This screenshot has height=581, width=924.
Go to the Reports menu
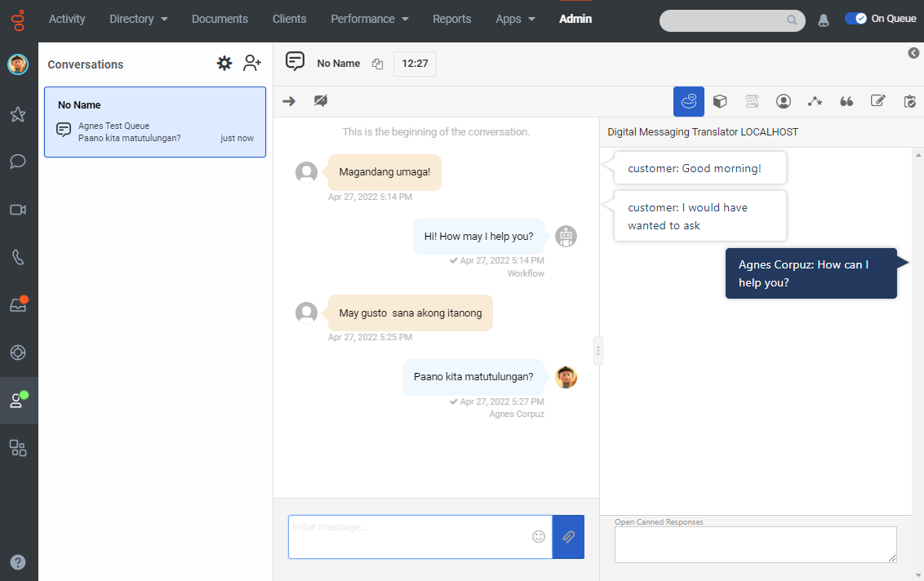click(x=451, y=19)
